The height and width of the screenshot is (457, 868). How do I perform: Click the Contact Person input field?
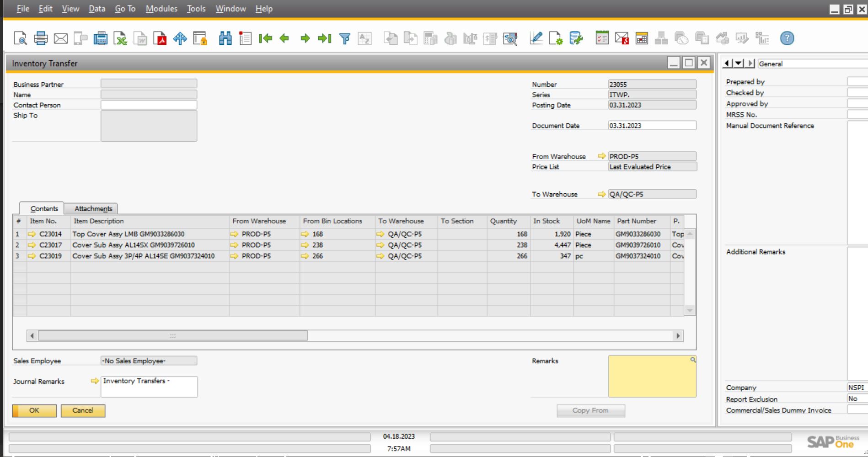click(149, 105)
